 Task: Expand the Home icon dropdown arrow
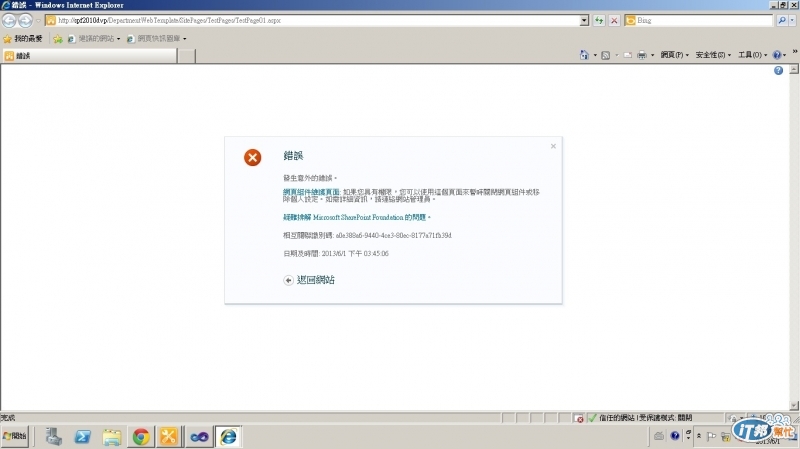tap(595, 55)
